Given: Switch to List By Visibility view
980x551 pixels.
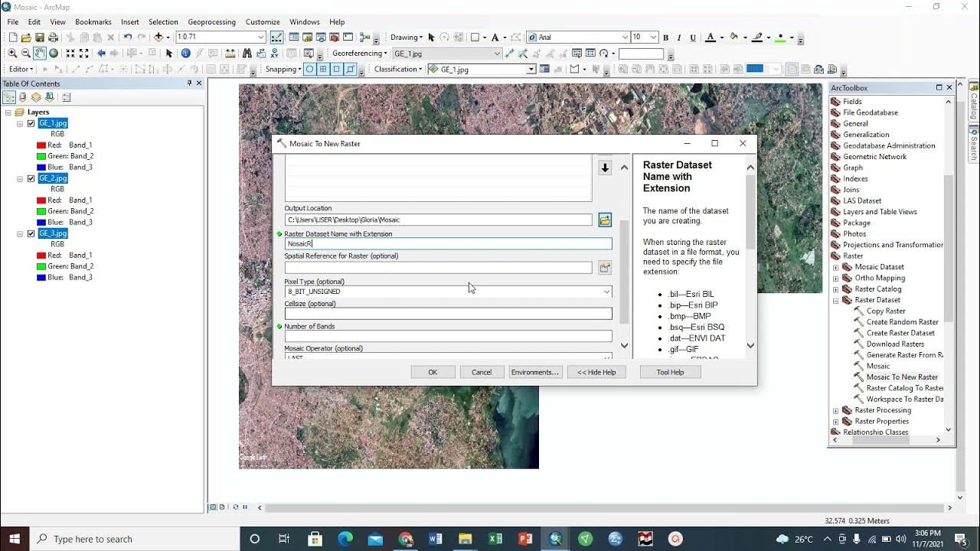Looking at the screenshot, I should (x=36, y=97).
